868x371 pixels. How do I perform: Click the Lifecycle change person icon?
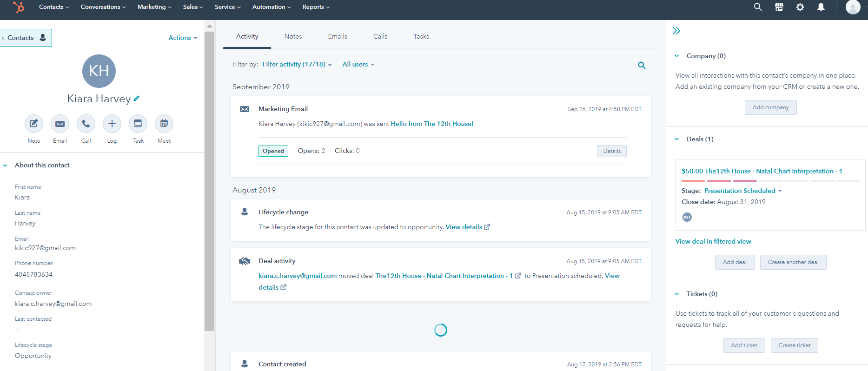245,212
